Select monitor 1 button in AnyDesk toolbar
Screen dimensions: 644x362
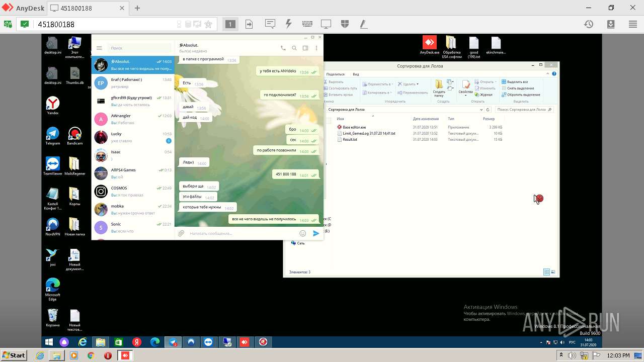230,24
